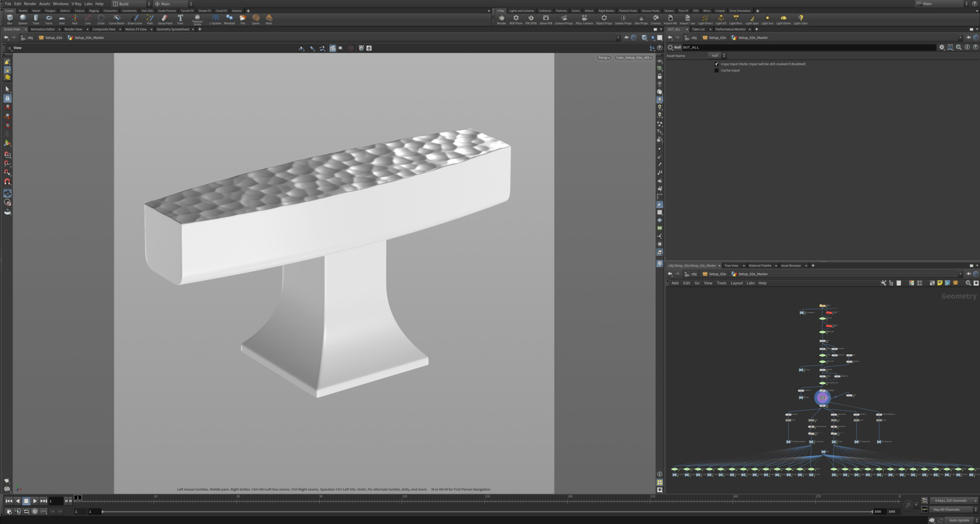
Task: Open the Windows menu
Action: click(x=61, y=4)
